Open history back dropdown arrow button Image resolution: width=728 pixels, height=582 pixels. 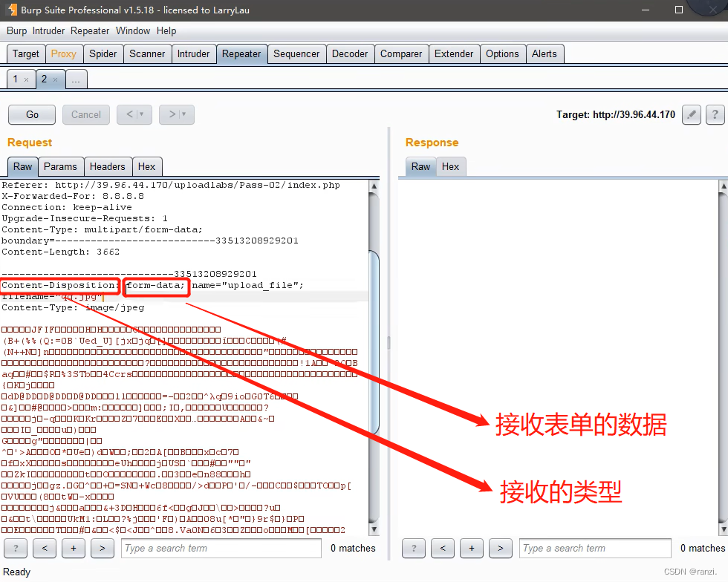click(x=134, y=114)
